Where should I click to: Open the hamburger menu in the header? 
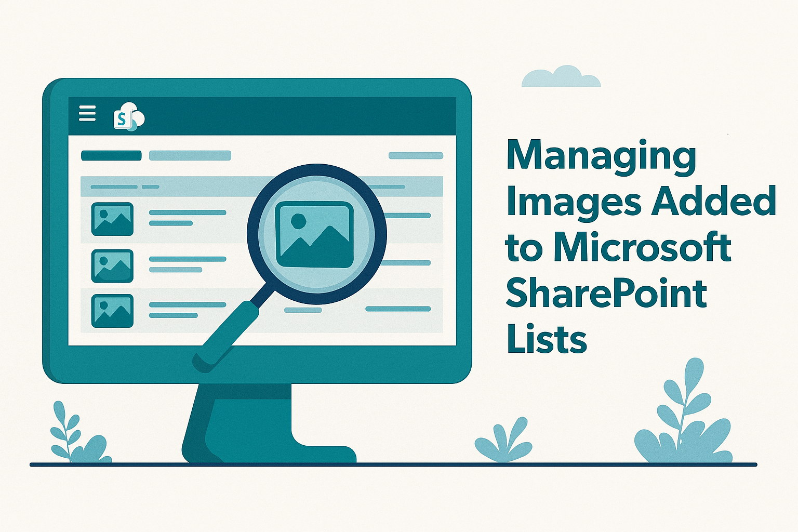coord(87,113)
